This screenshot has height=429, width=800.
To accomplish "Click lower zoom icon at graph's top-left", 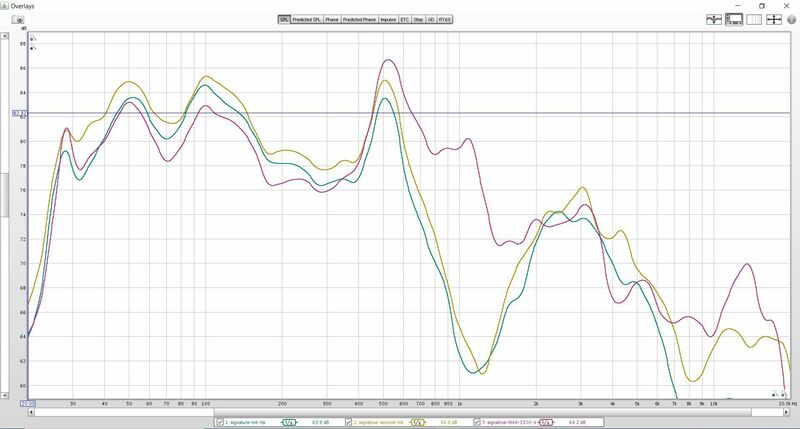I will (33, 47).
